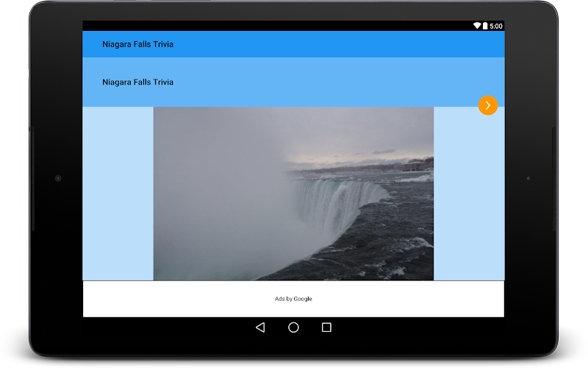Tap the battery icon in status bar
Screen dimensions: 588x368
pyautogui.click(x=485, y=26)
